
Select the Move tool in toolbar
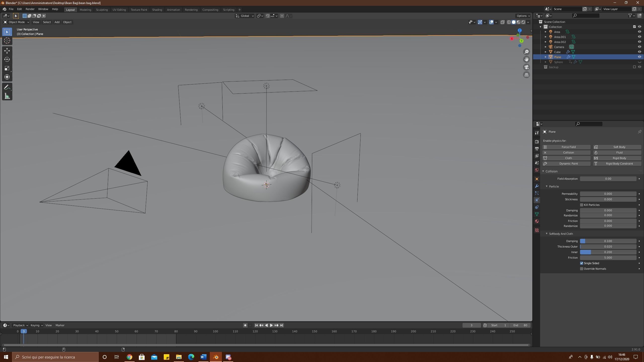[x=7, y=51]
